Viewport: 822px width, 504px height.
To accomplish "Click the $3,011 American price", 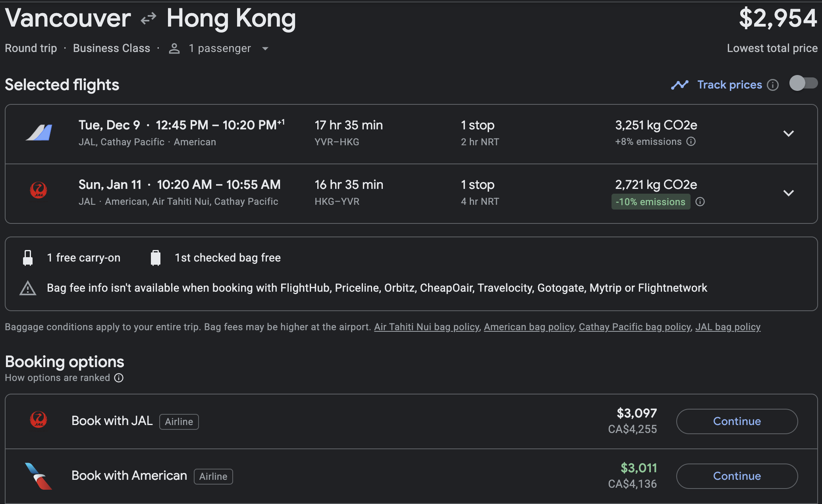I will 639,468.
